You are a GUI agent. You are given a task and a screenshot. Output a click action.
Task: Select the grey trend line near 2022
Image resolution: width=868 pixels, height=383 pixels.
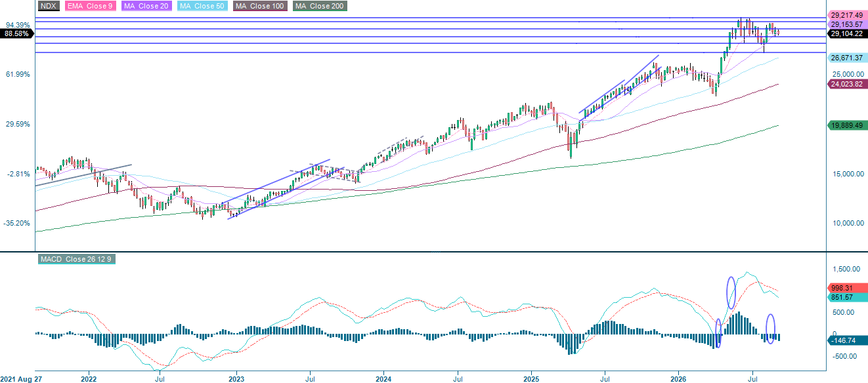coord(83,175)
